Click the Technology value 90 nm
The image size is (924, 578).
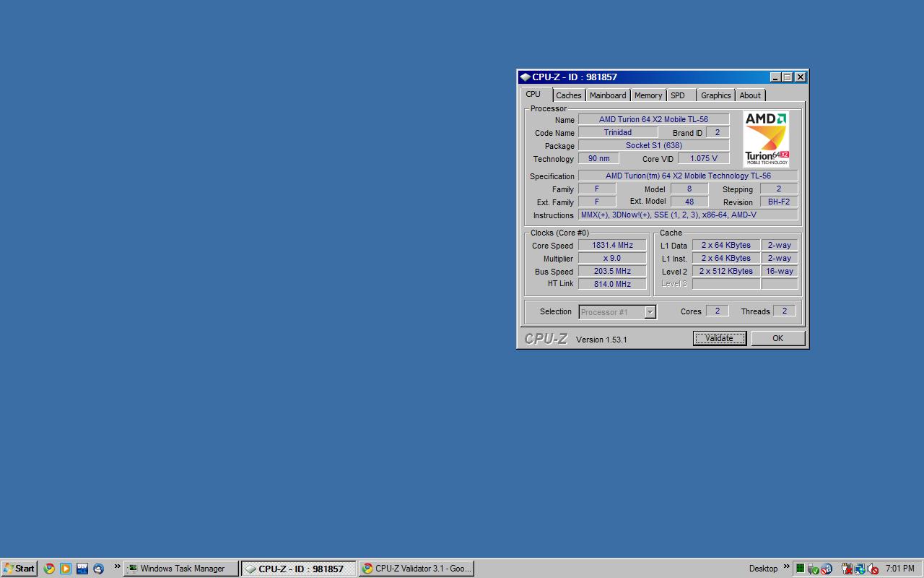pyautogui.click(x=598, y=158)
